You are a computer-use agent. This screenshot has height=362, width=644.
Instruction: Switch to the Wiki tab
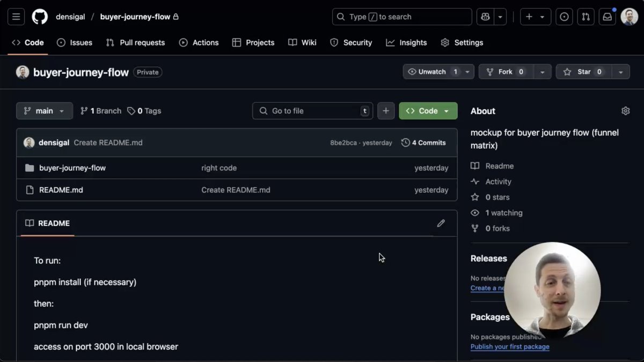point(302,42)
